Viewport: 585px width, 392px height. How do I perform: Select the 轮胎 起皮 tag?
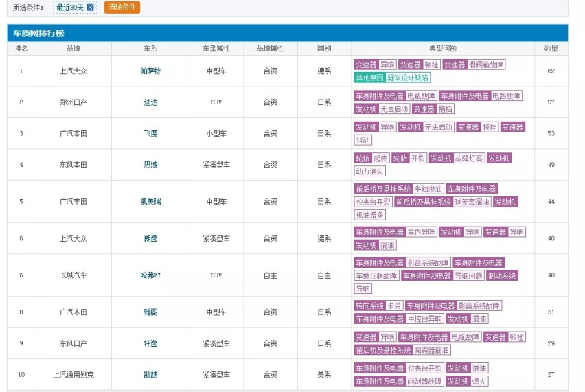click(371, 158)
